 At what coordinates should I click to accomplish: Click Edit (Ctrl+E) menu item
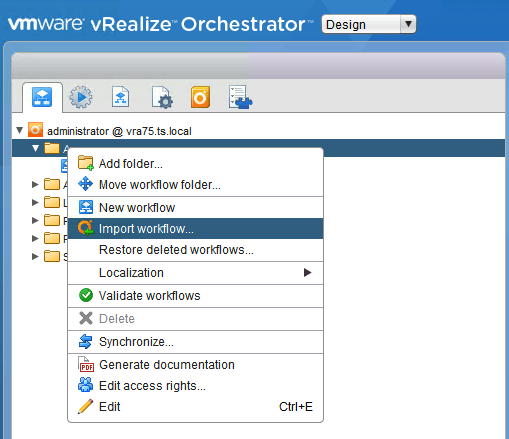point(195,407)
